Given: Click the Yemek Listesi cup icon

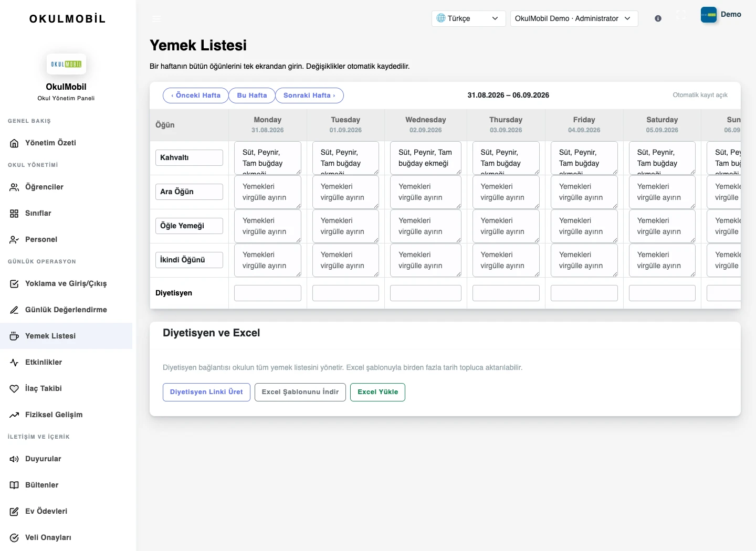Looking at the screenshot, I should (x=14, y=336).
